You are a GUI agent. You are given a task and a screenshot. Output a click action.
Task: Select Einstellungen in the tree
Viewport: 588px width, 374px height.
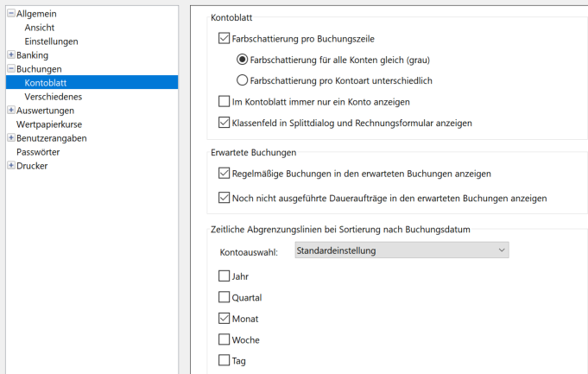(x=51, y=41)
